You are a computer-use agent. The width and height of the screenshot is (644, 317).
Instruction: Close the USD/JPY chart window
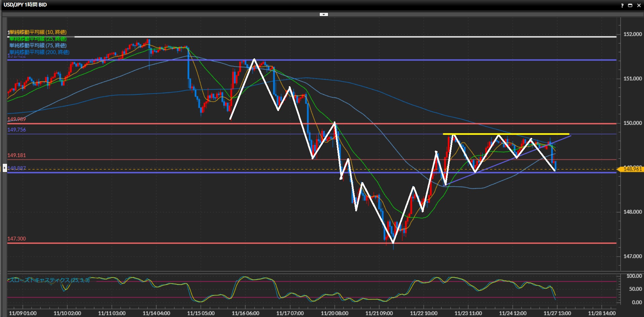pos(639,5)
